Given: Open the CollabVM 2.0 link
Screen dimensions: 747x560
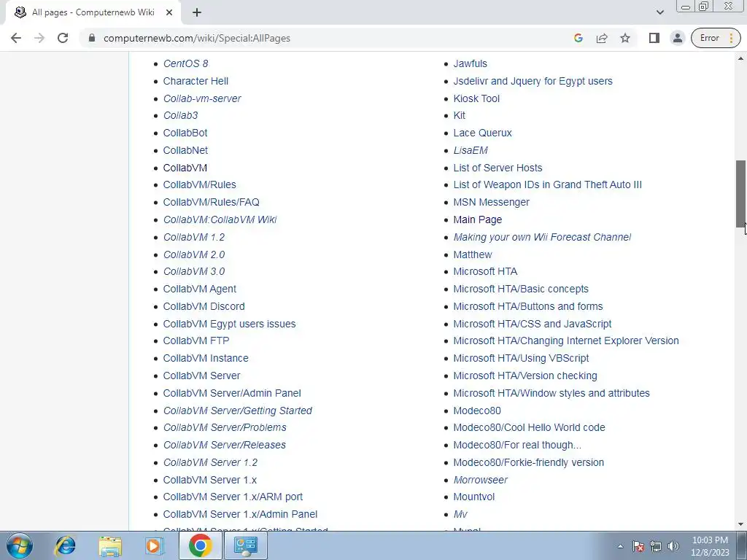Looking at the screenshot, I should [x=194, y=254].
